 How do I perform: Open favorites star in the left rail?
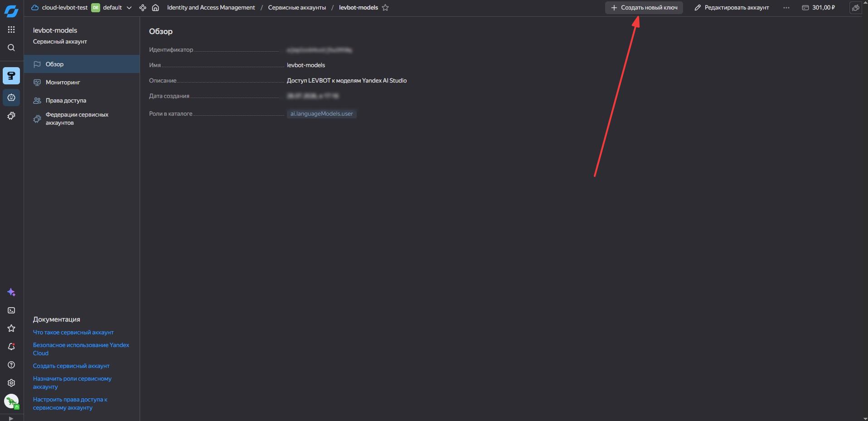[x=11, y=328]
